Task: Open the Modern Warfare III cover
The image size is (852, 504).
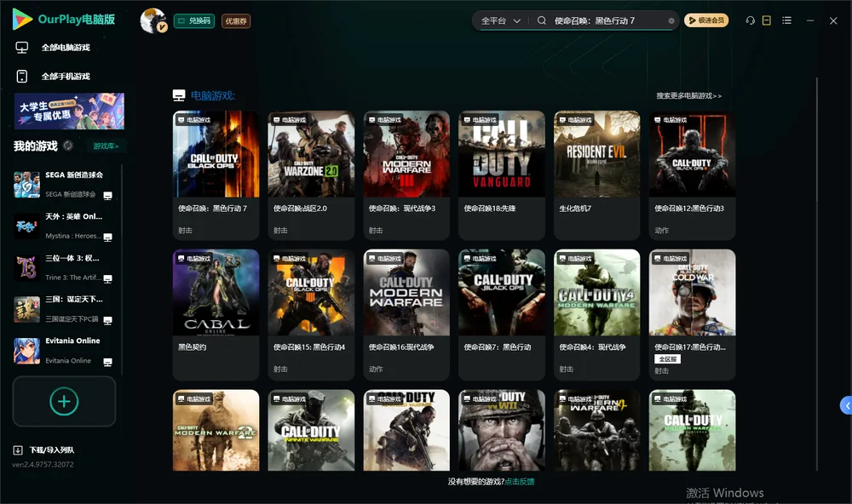Action: click(406, 154)
